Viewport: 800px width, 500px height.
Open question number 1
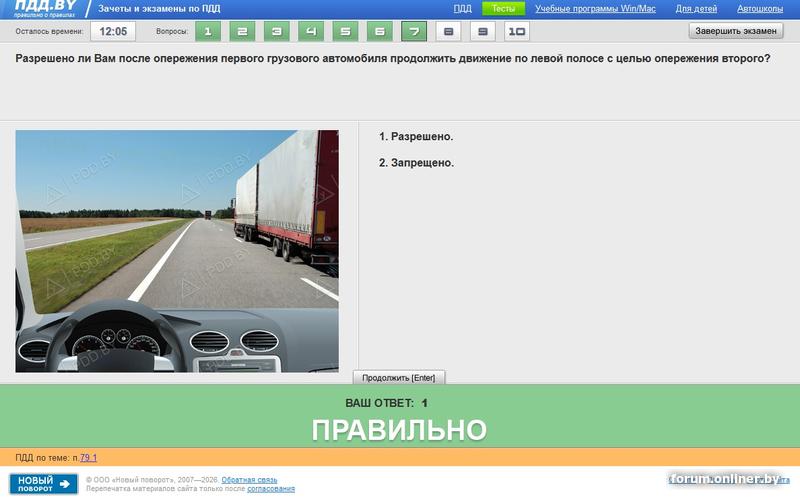[x=208, y=31]
